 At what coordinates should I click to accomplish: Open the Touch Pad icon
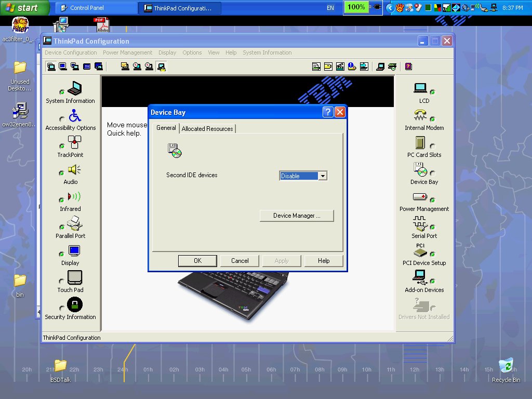click(x=75, y=277)
